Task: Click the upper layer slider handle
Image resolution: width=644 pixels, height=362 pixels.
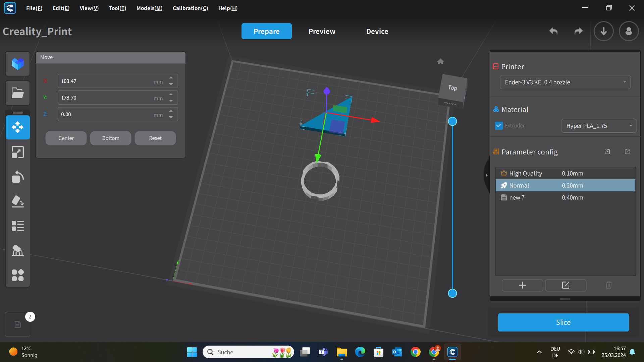Action: click(x=452, y=121)
